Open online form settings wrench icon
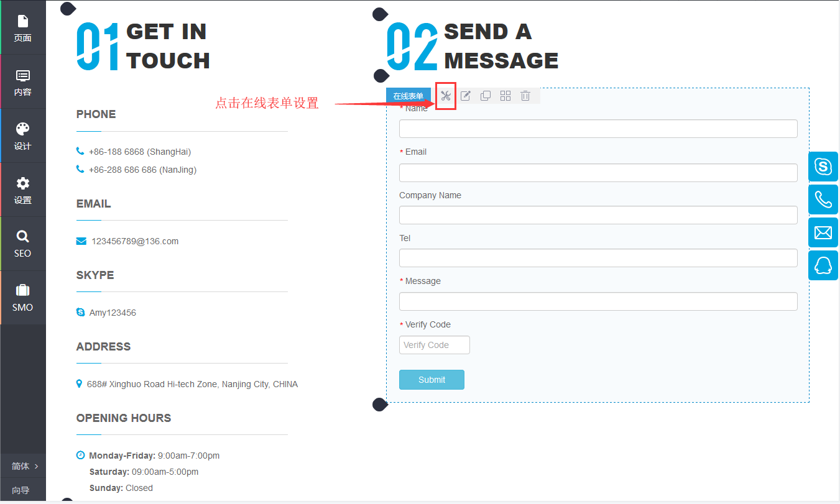Screen dimensions: 840x504 445,96
